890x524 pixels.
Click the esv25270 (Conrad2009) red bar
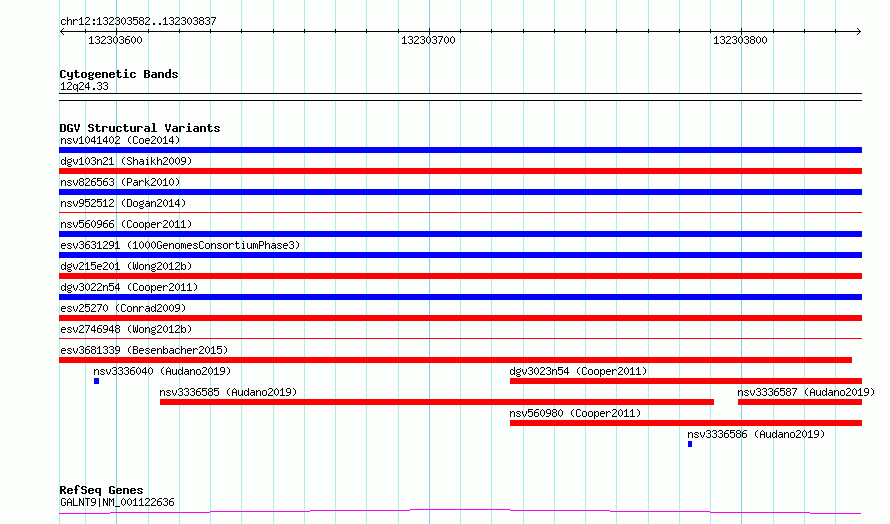460,318
